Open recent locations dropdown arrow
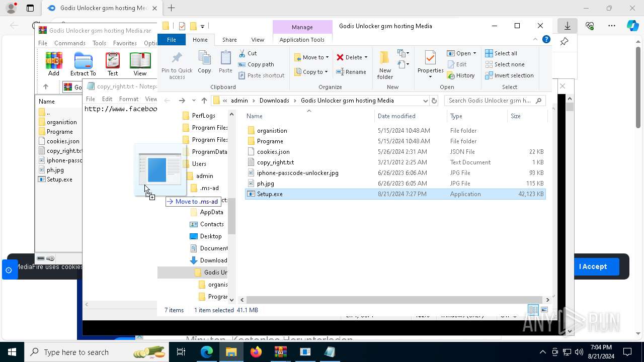Screen dimensions: 644x362 pyautogui.click(x=194, y=101)
